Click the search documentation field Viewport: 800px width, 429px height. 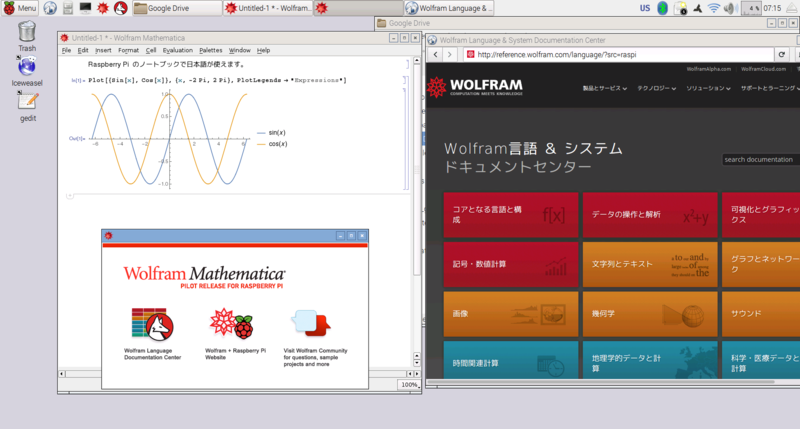click(x=761, y=160)
